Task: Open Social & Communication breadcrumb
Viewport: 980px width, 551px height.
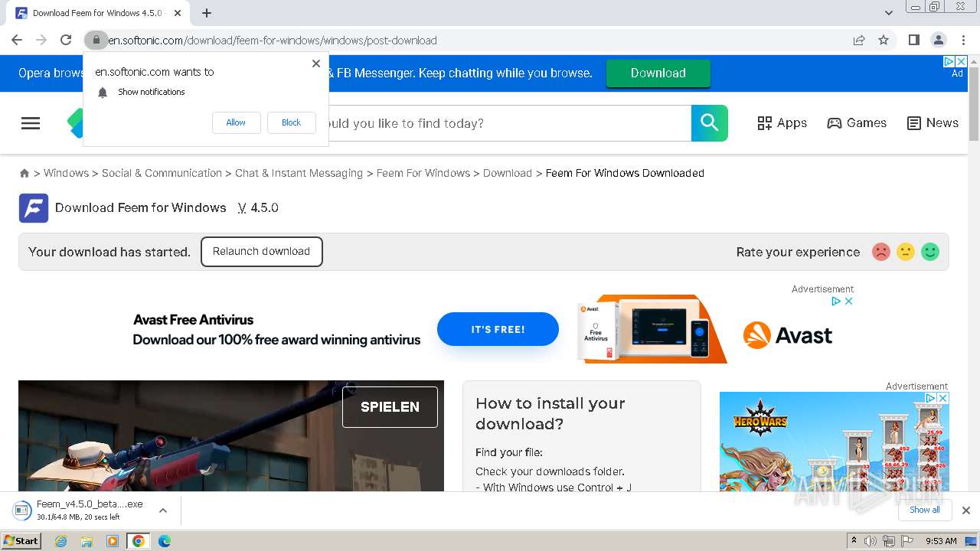Action: 162,173
